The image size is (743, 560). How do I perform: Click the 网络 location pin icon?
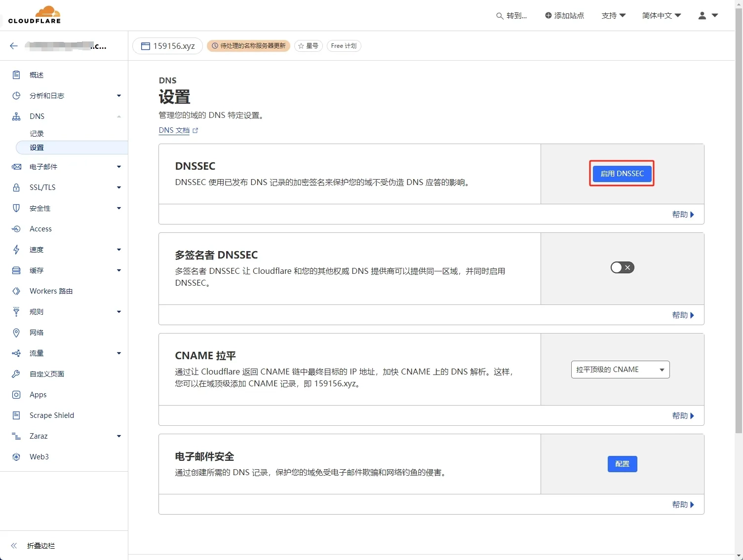tap(16, 333)
